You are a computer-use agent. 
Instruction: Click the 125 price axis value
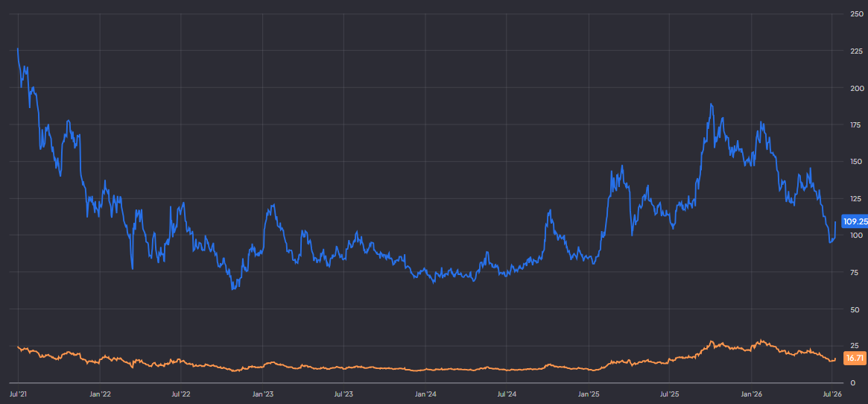(855, 198)
